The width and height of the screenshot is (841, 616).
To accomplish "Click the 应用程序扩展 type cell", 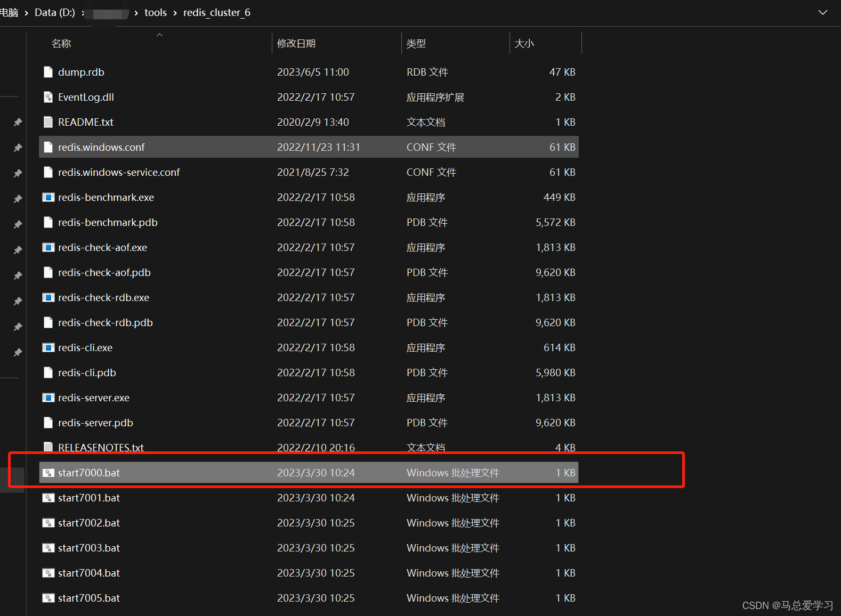I will click(435, 97).
